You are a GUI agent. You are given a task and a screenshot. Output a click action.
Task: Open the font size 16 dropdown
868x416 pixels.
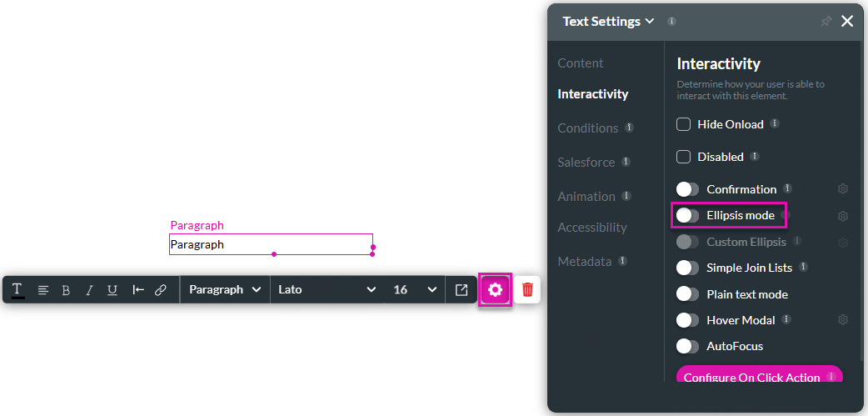[414, 289]
